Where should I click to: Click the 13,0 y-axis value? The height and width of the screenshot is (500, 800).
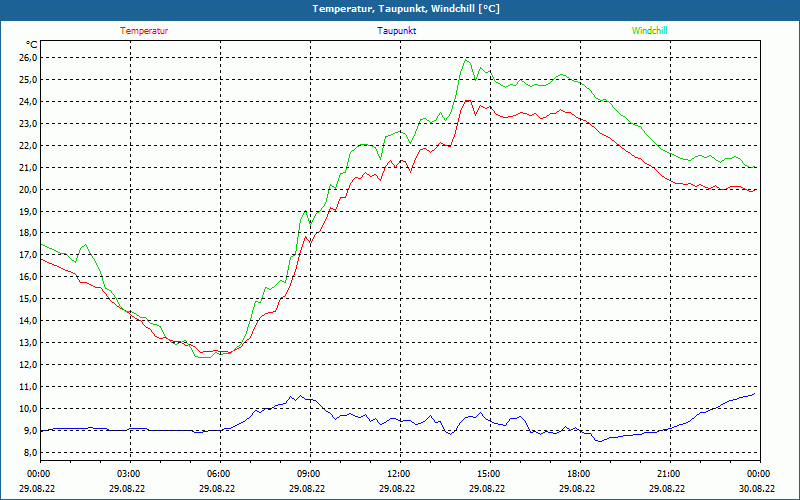point(28,342)
